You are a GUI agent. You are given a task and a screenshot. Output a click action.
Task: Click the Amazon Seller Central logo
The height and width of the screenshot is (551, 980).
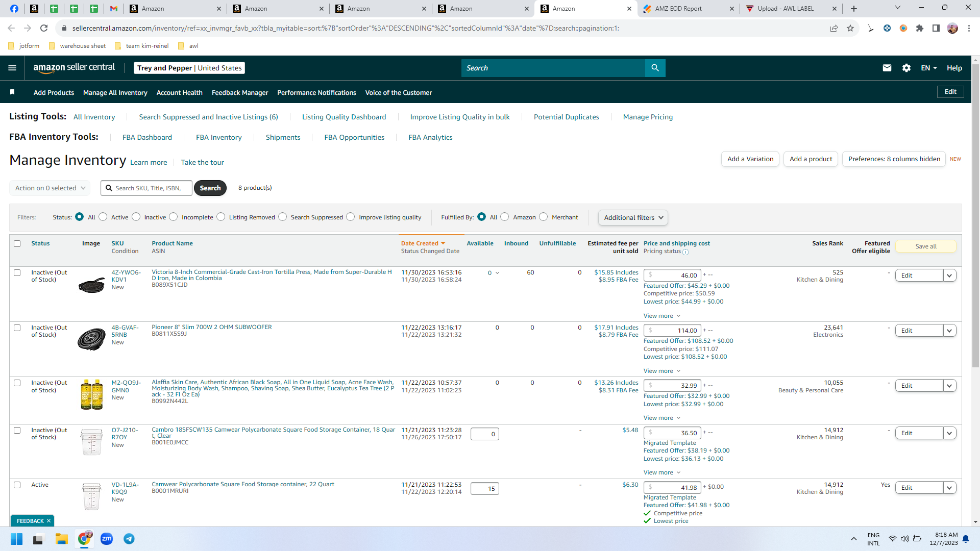(x=74, y=68)
